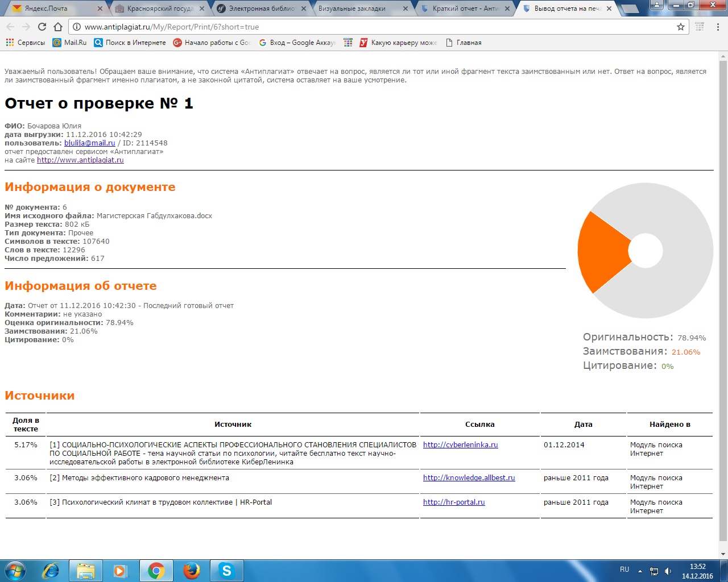Viewport: 728px width, 582px height.
Task: Open the Mail.Ru bookmark
Action: (x=70, y=43)
